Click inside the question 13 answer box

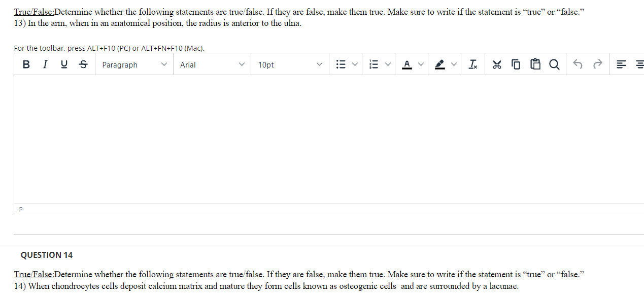[x=329, y=139]
